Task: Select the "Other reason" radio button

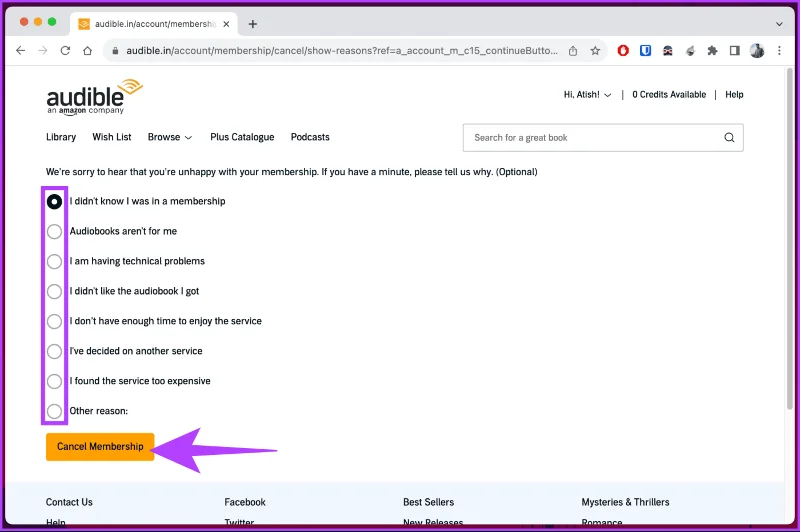Action: [x=54, y=411]
